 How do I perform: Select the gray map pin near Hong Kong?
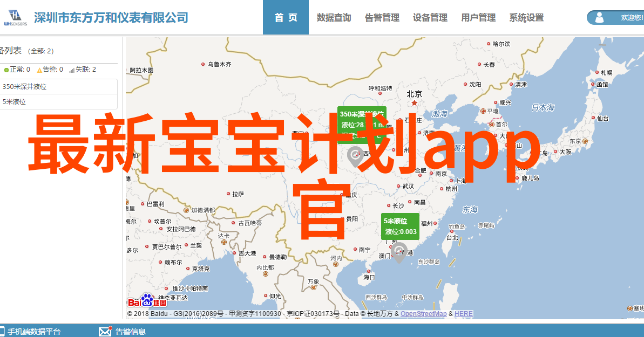coord(398,252)
